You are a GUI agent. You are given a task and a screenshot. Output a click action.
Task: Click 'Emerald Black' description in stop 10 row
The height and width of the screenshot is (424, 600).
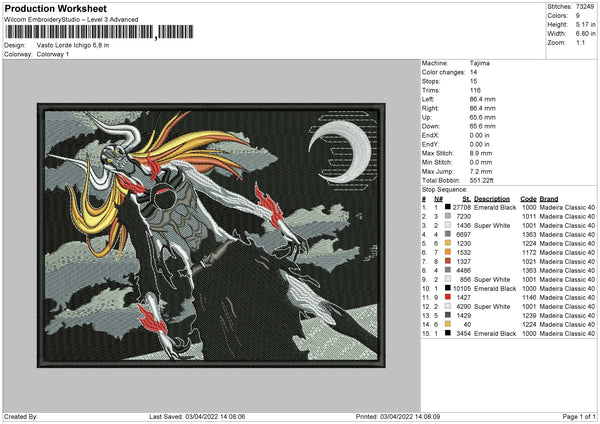pyautogui.click(x=495, y=288)
